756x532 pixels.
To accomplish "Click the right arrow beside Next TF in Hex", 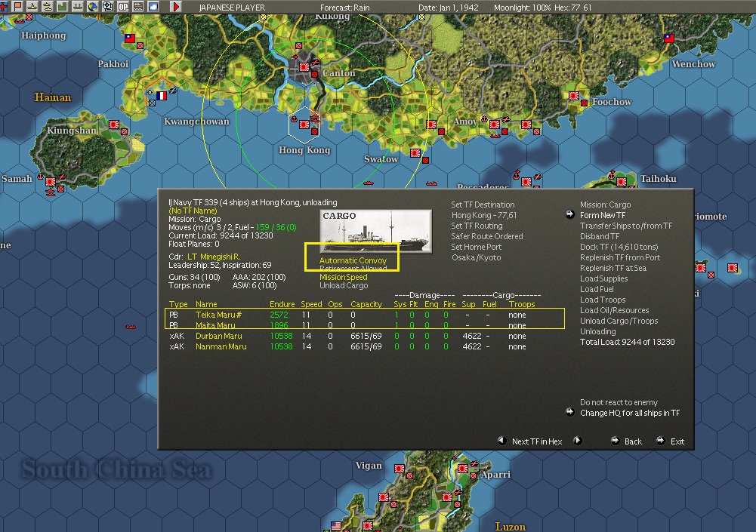I will coord(577,441).
